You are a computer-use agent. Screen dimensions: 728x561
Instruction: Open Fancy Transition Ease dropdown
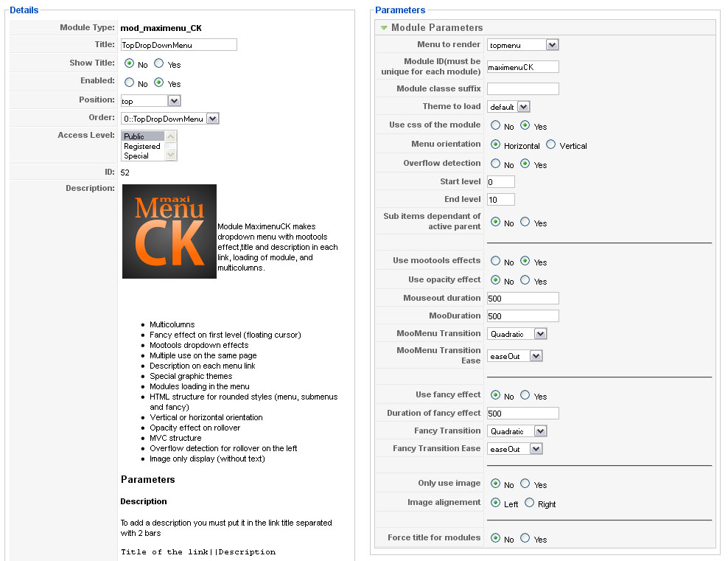point(536,449)
